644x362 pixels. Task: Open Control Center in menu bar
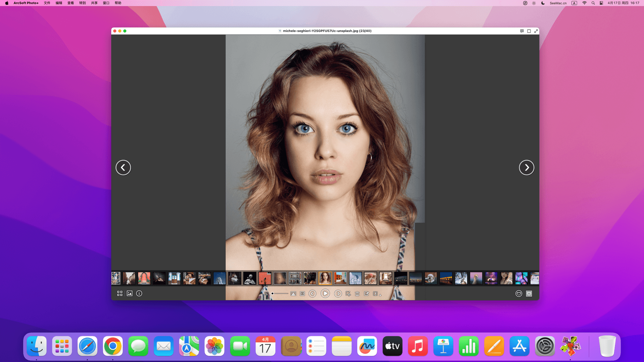click(x=601, y=3)
